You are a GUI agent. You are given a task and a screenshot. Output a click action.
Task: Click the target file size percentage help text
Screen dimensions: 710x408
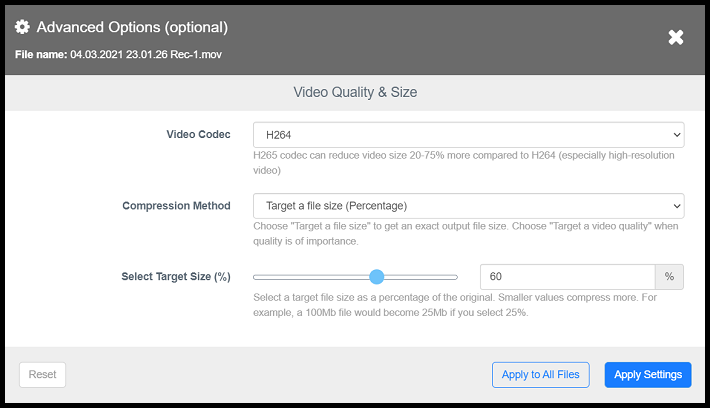tap(464, 305)
